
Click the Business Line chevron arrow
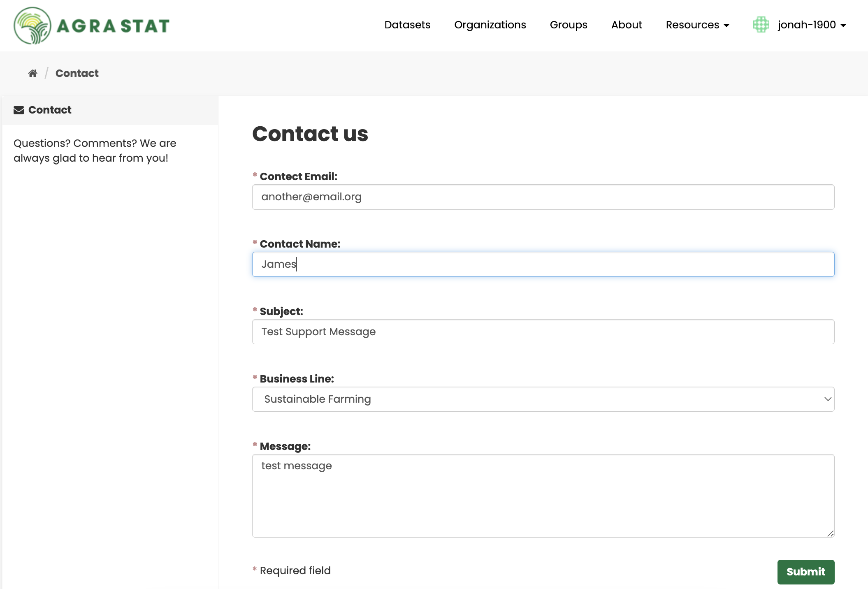point(828,399)
